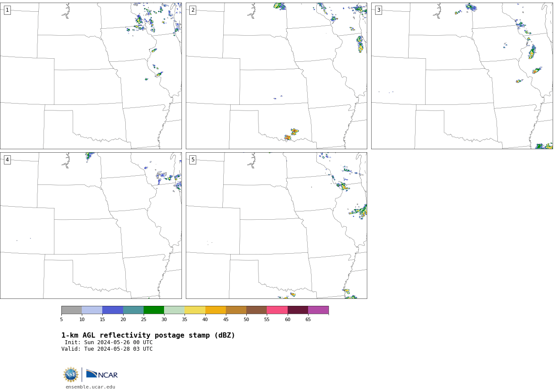Click the NCAR logo
This screenshot has width=557, height=392.
coord(102,374)
